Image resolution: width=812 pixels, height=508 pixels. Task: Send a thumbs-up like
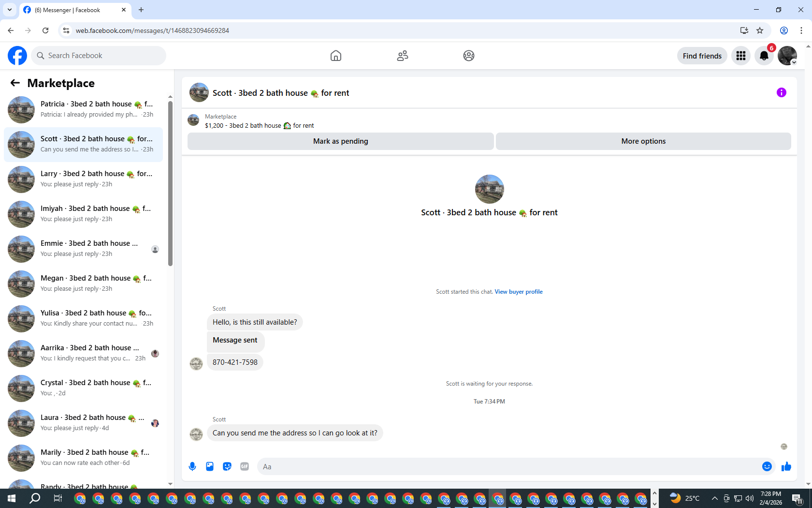pyautogui.click(x=786, y=466)
